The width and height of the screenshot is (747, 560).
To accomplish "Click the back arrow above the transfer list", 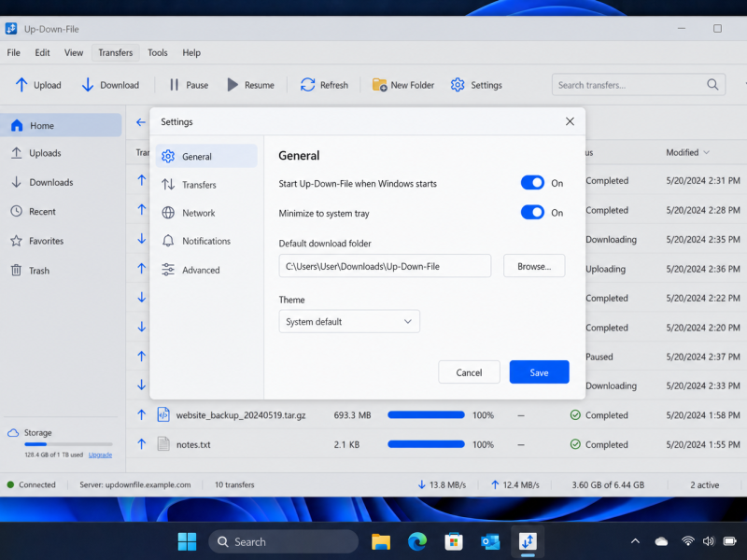I will click(141, 122).
